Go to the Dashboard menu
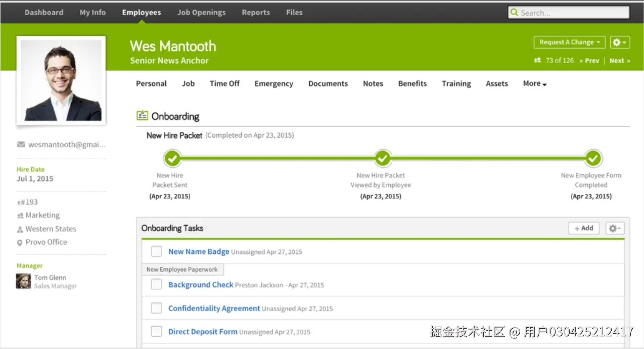Screen dimensions: 644x349 pyautogui.click(x=44, y=12)
